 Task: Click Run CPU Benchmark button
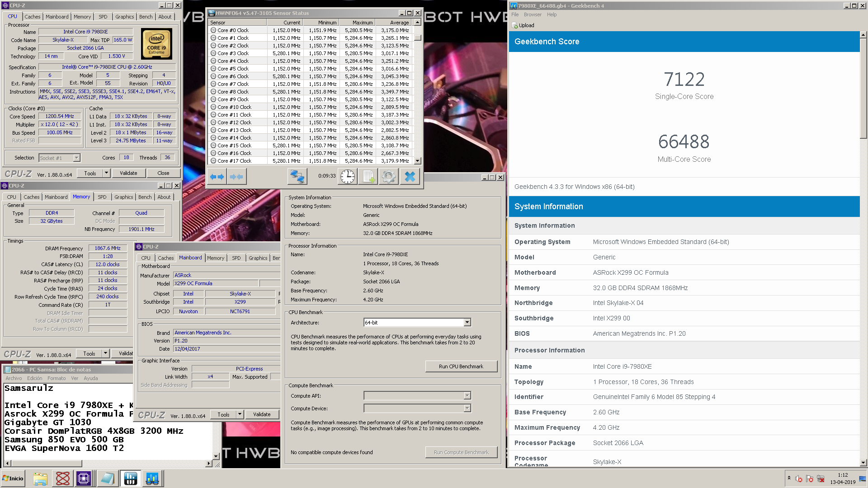pos(461,366)
